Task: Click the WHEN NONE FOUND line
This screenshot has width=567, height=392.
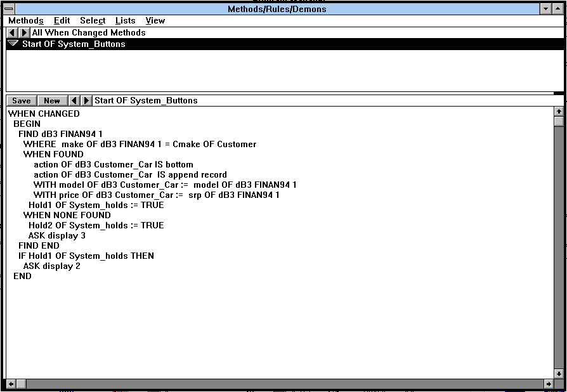Action: [67, 215]
